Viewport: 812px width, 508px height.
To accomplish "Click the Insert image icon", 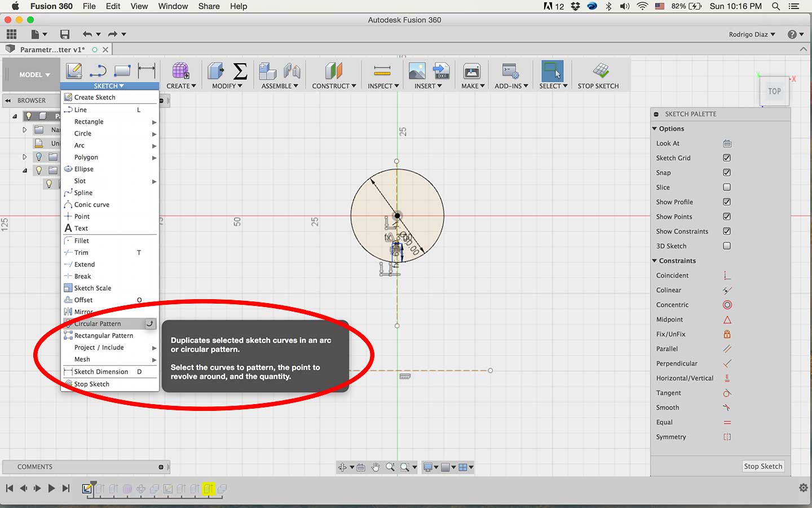I will pyautogui.click(x=417, y=71).
